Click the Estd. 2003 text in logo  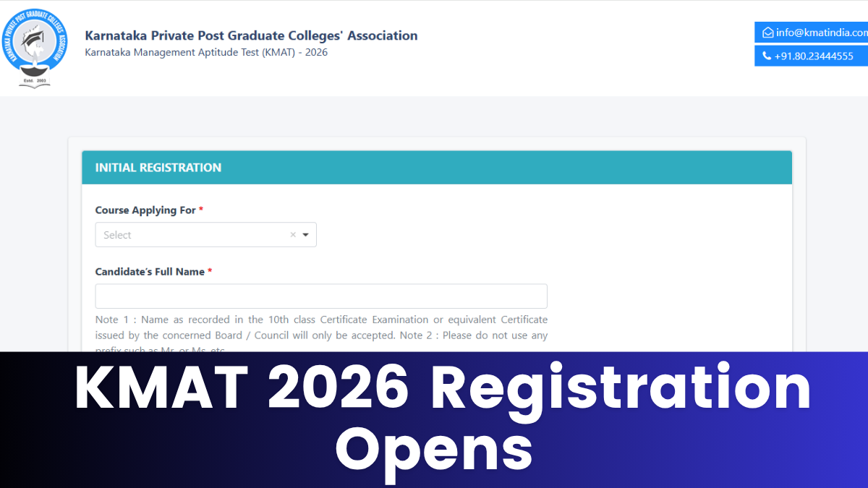[x=35, y=80]
